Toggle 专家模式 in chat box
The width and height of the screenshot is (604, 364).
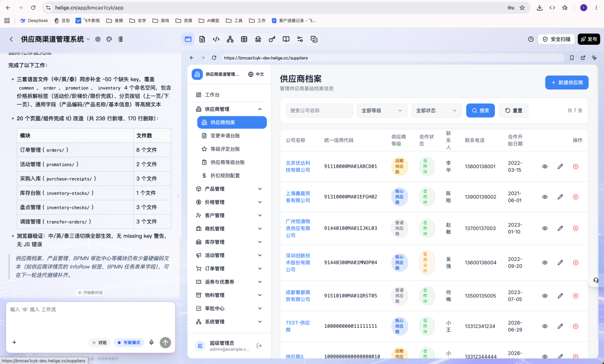[x=129, y=343]
